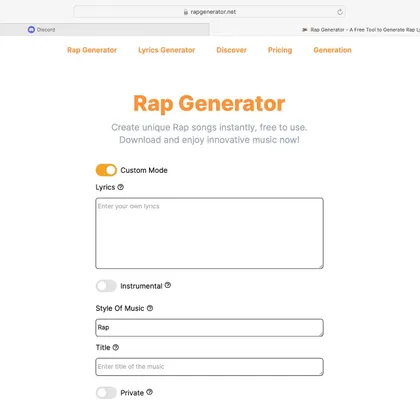Click the Lyrics help question icon
Viewport: 420px width, 420px height.
pos(121,187)
